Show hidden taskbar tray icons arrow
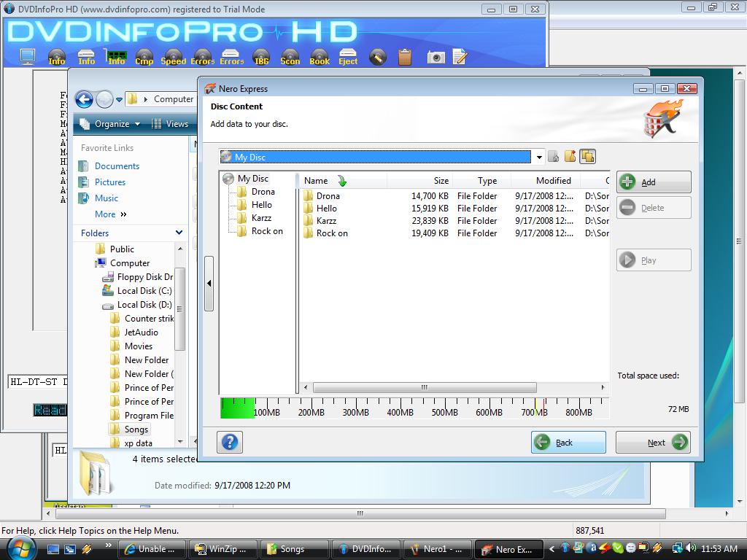 pyautogui.click(x=551, y=548)
